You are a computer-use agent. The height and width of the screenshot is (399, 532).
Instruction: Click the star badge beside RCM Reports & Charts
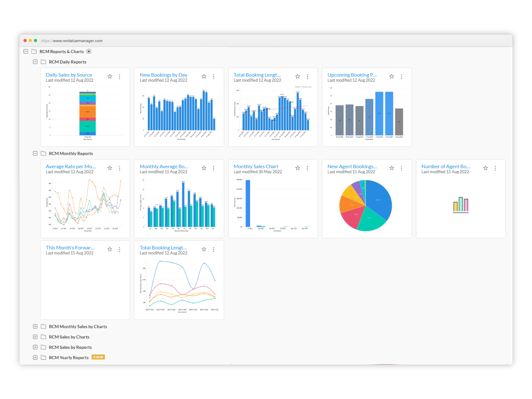(x=89, y=51)
